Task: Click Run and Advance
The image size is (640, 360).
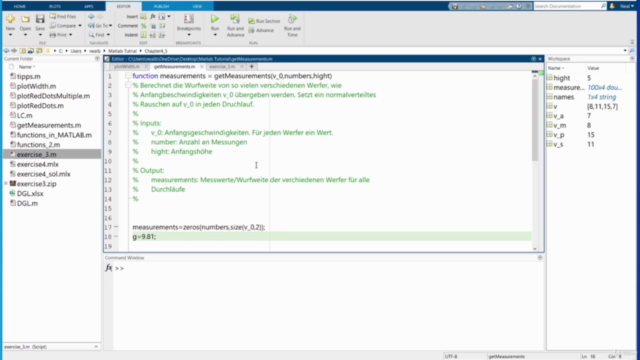Action: (235, 25)
